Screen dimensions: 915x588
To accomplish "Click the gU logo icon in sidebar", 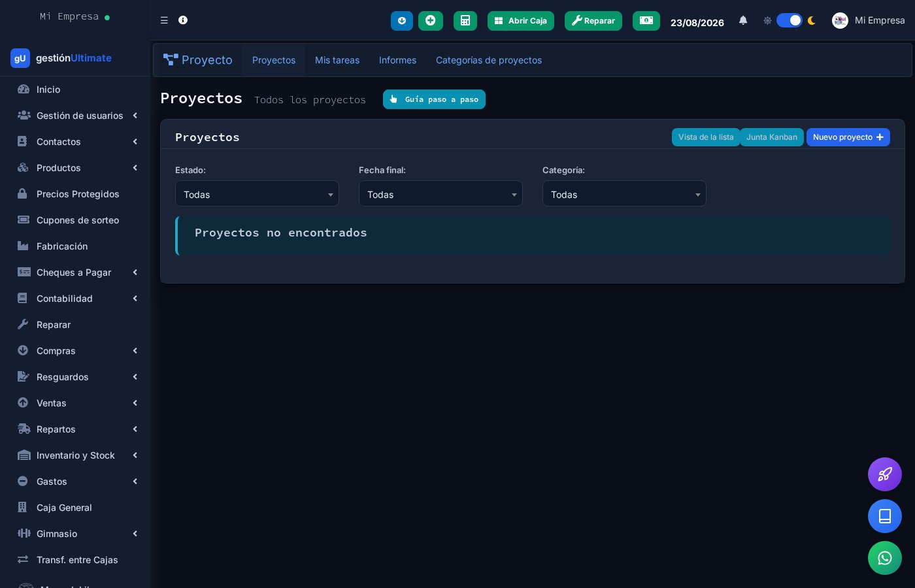I will click(x=20, y=58).
